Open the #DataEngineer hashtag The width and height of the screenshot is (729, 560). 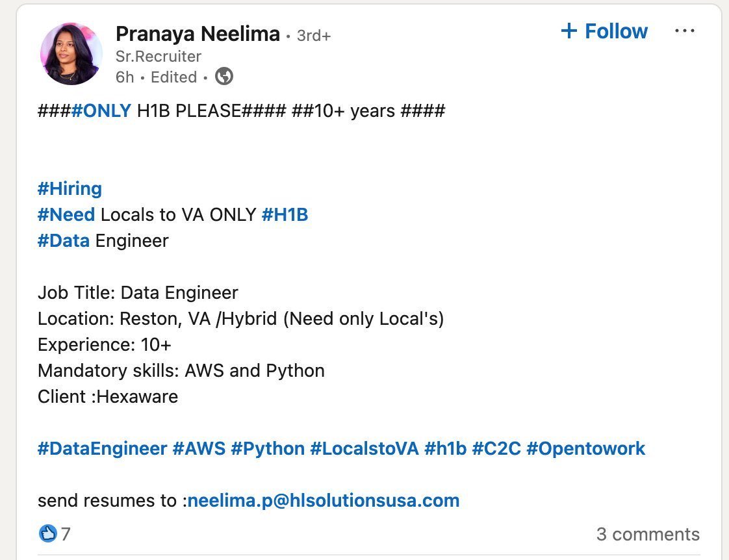[x=102, y=448]
